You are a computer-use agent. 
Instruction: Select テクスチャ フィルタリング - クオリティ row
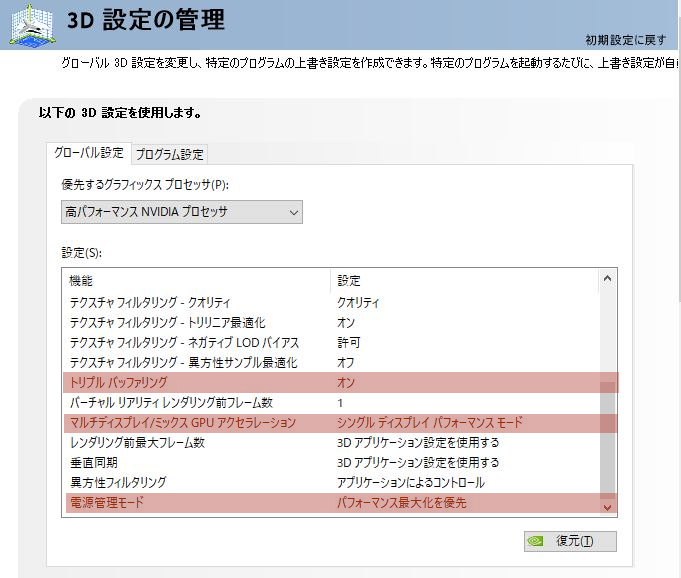pos(331,302)
